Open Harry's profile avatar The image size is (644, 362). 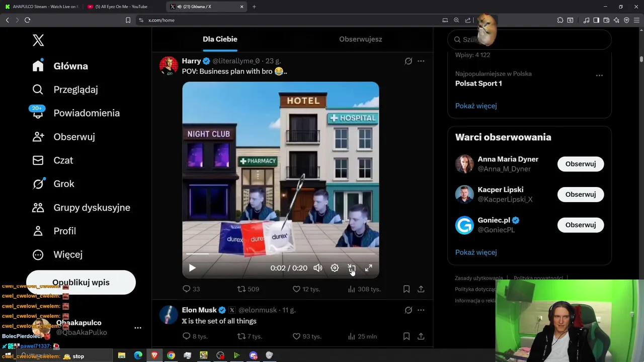(x=169, y=66)
